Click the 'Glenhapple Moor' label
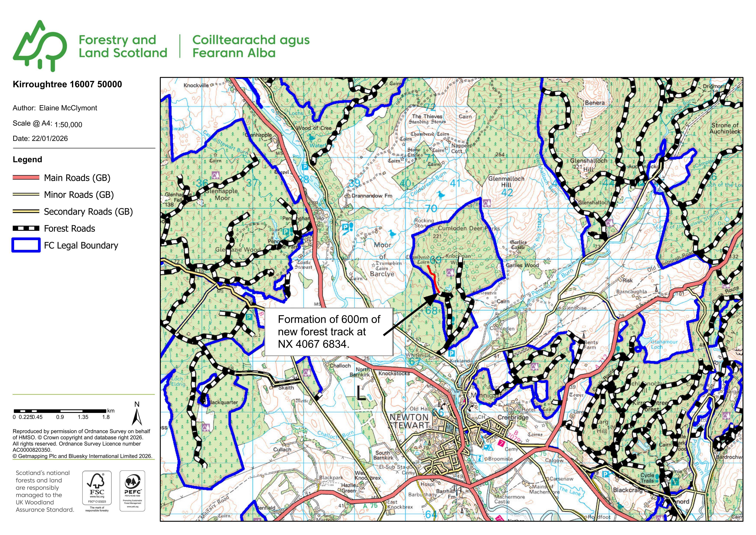 click(x=222, y=194)
